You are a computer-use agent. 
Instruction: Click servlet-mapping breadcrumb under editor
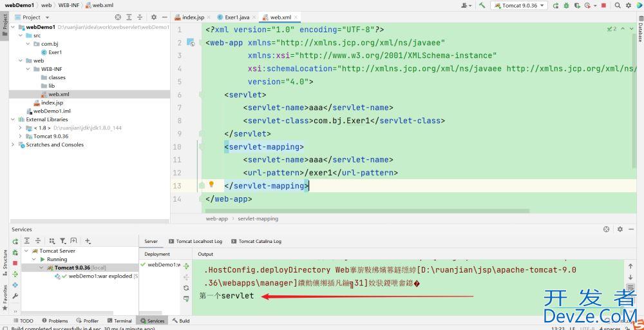(x=258, y=218)
